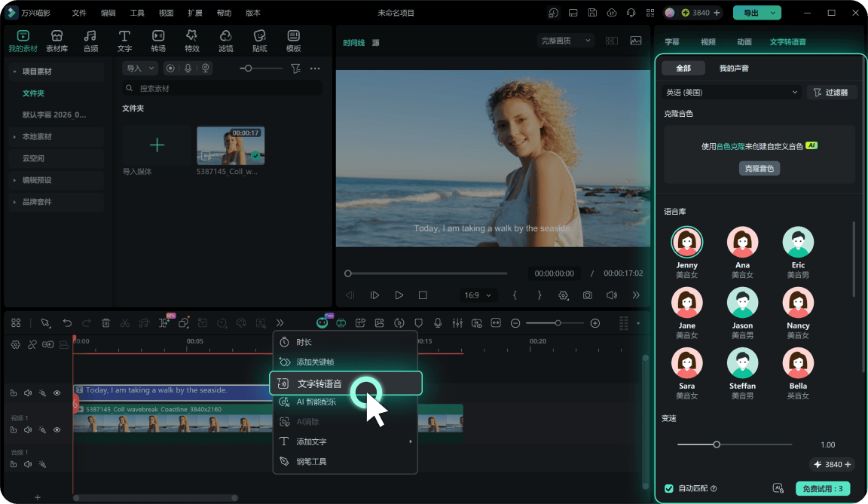Open the 素材库 stock library
Screen dimensions: 868x504
coord(57,41)
